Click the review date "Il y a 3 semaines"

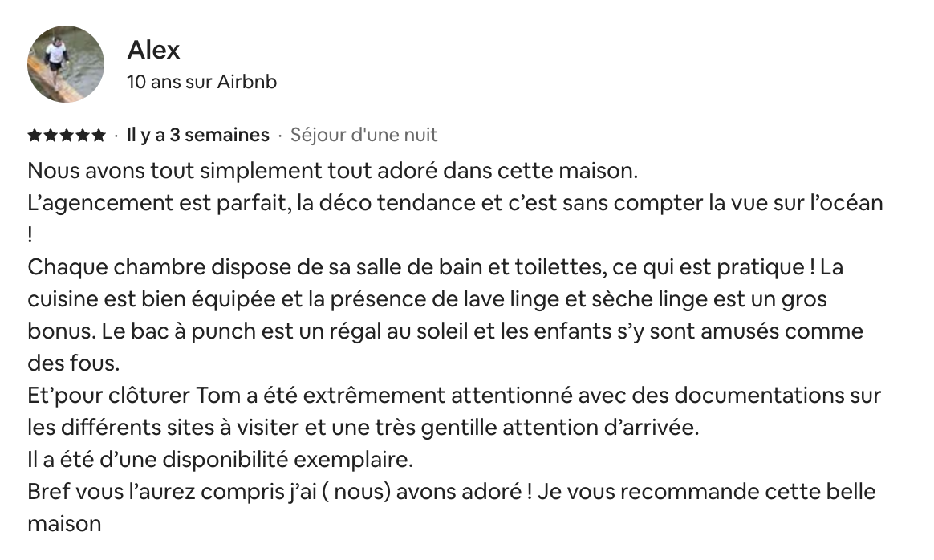(x=198, y=135)
